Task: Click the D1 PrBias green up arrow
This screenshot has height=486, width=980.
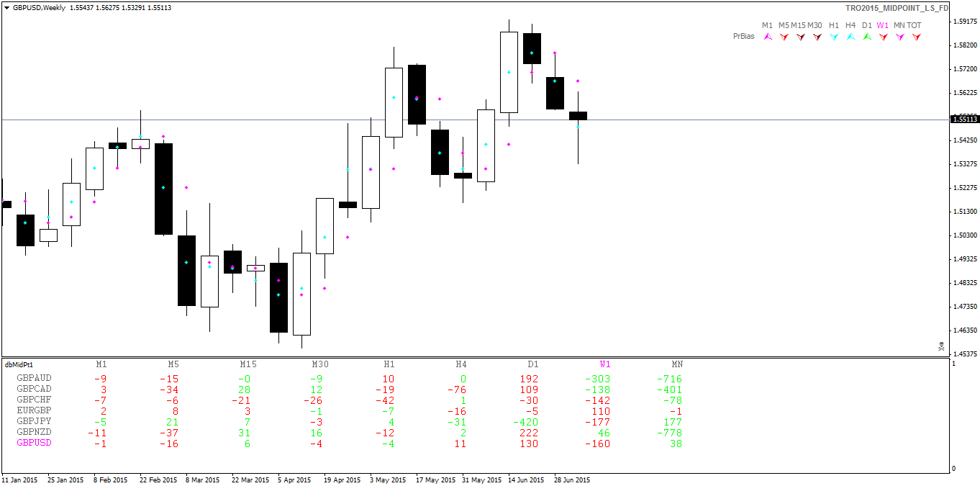Action: pyautogui.click(x=867, y=36)
